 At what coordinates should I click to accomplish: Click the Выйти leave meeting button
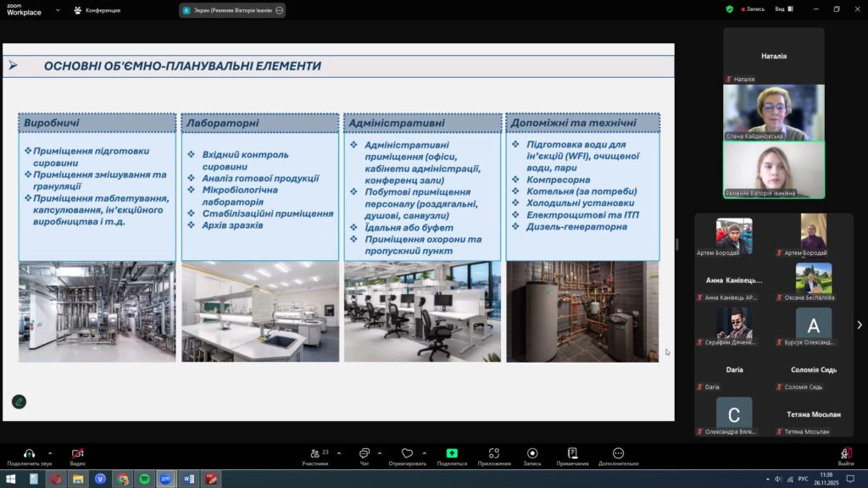coord(846,454)
